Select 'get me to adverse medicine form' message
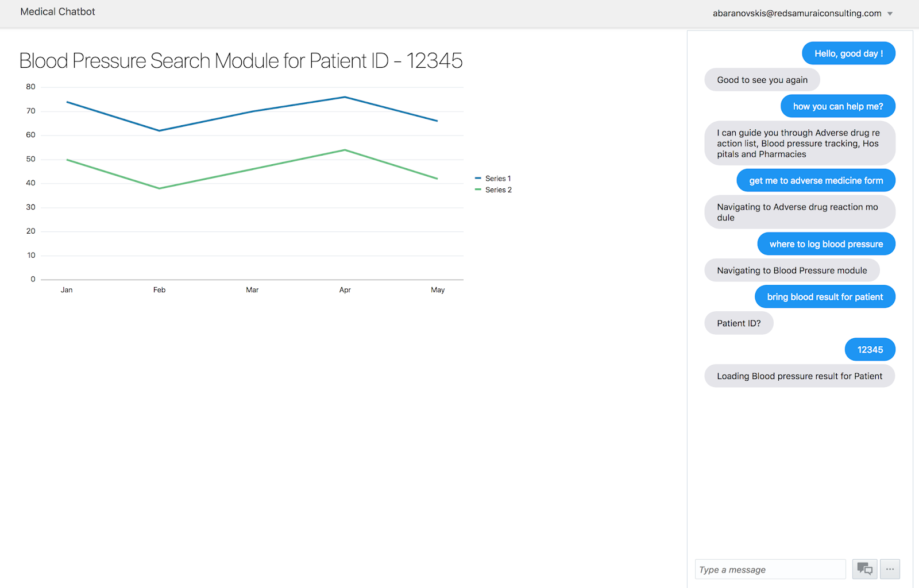This screenshot has width=919, height=588. (x=816, y=181)
